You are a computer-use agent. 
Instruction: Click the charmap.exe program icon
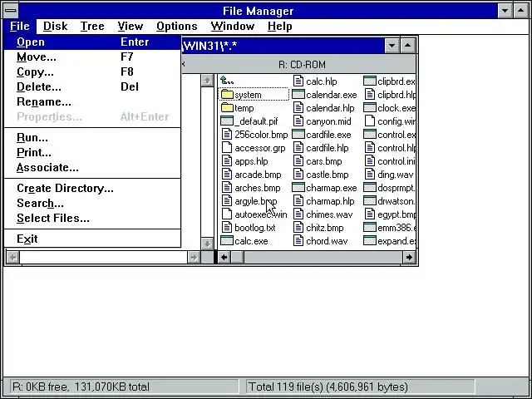298,188
